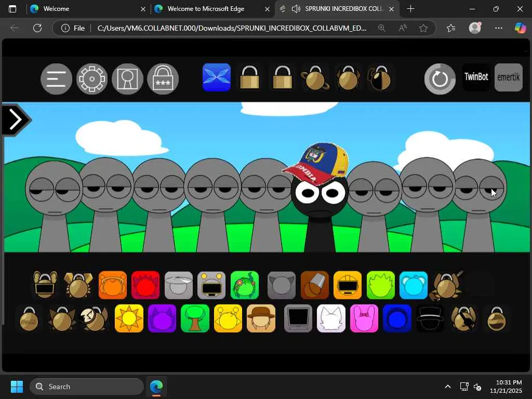
Task: Open the Copilot sidebar icon
Action: [x=520, y=28]
